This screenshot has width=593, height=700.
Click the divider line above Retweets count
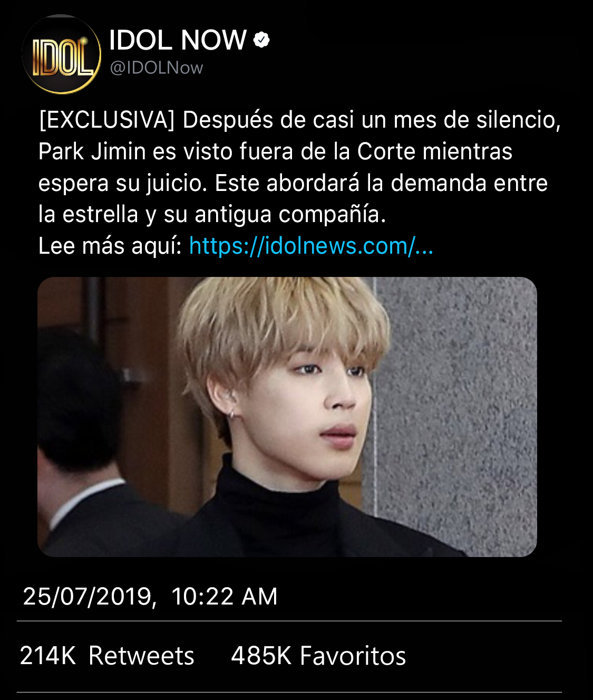289,621
